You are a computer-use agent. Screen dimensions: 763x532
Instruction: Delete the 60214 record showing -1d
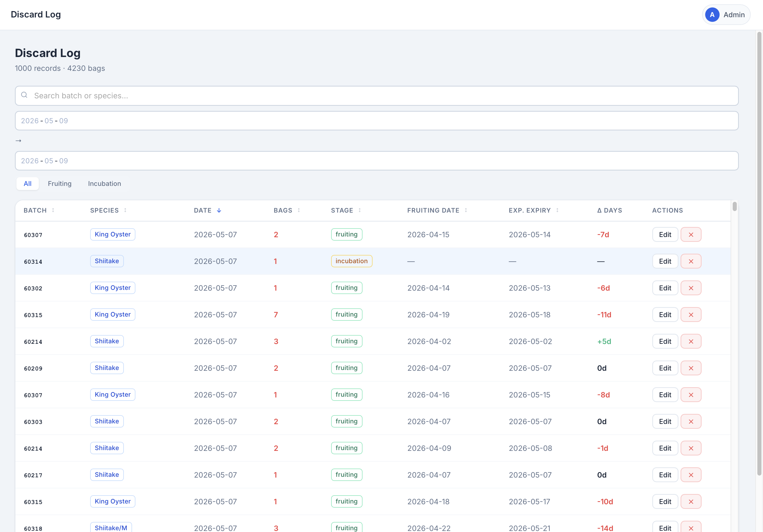(691, 448)
